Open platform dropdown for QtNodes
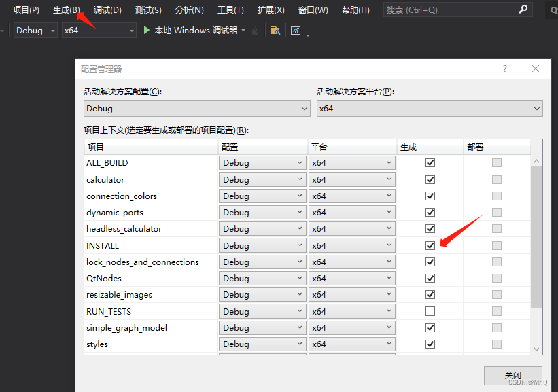Viewport: 558px width, 392px height. [x=351, y=278]
